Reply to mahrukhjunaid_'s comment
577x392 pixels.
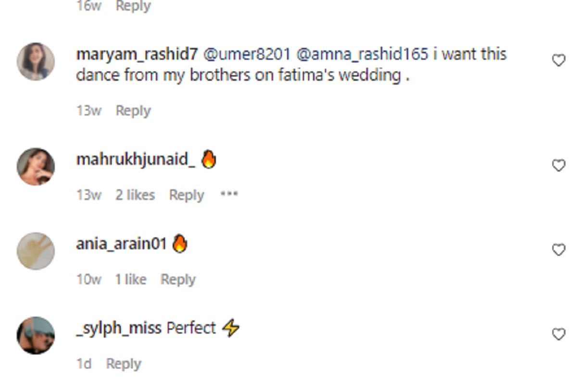[x=187, y=195]
